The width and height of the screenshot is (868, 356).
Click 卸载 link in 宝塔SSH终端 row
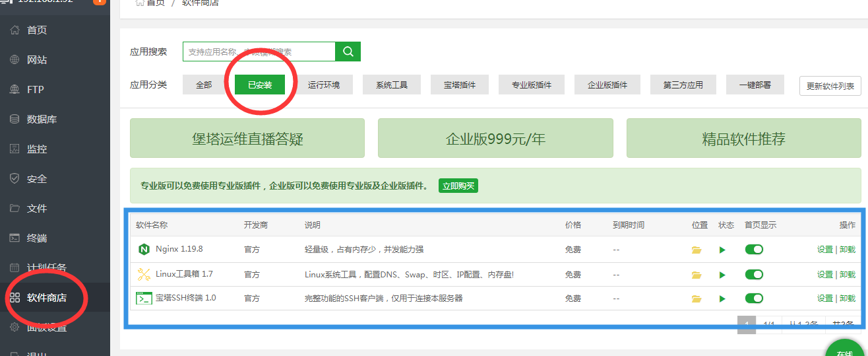click(x=848, y=299)
